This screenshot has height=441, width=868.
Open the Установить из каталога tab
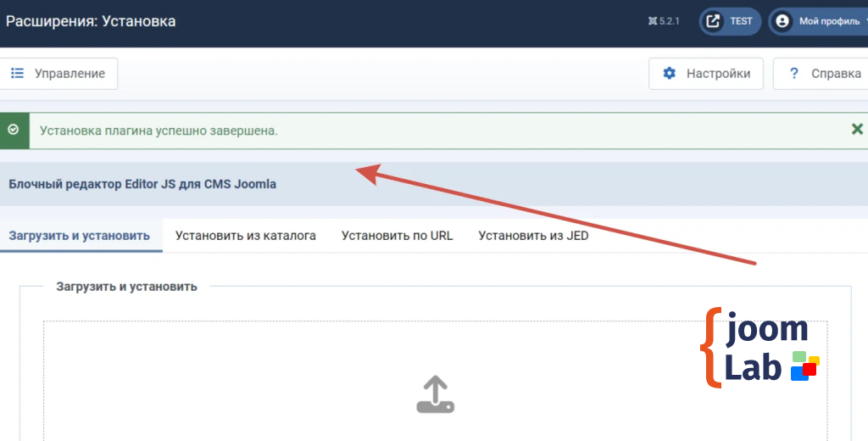(246, 236)
